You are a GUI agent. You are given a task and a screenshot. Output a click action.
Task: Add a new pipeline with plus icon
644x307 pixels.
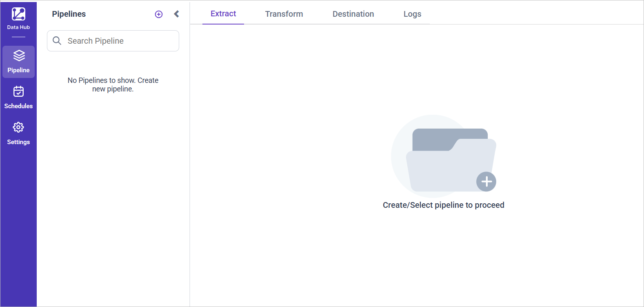[159, 14]
